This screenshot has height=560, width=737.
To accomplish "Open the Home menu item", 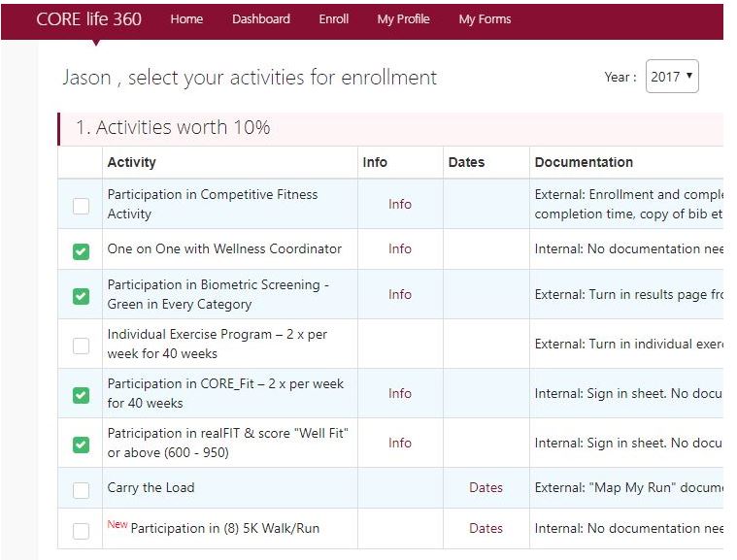I will coord(186,19).
